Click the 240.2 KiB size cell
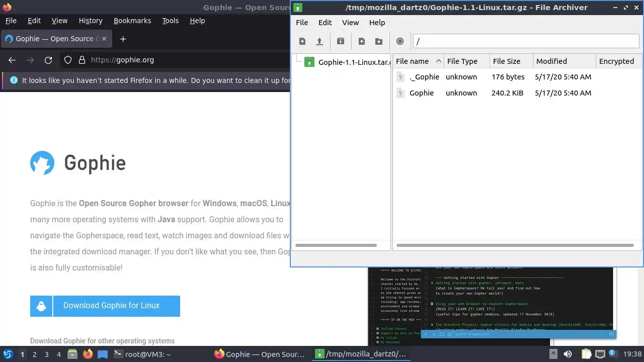644x362 pixels. click(x=507, y=93)
